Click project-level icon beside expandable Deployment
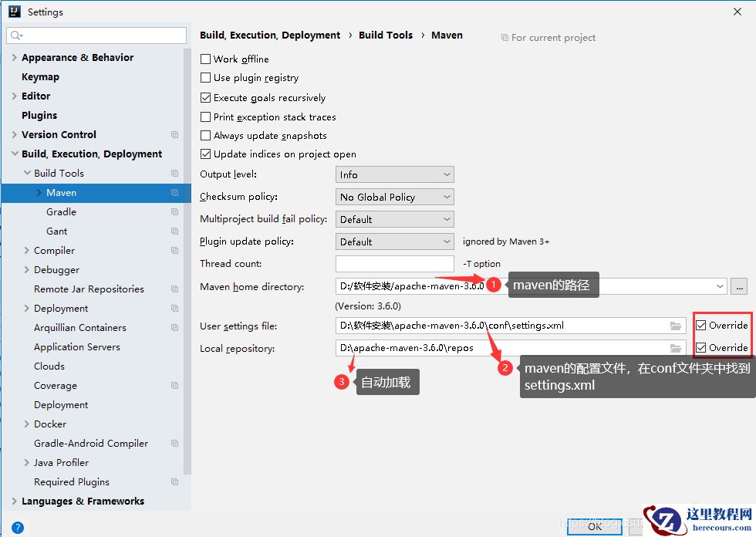756x537 pixels. [174, 308]
